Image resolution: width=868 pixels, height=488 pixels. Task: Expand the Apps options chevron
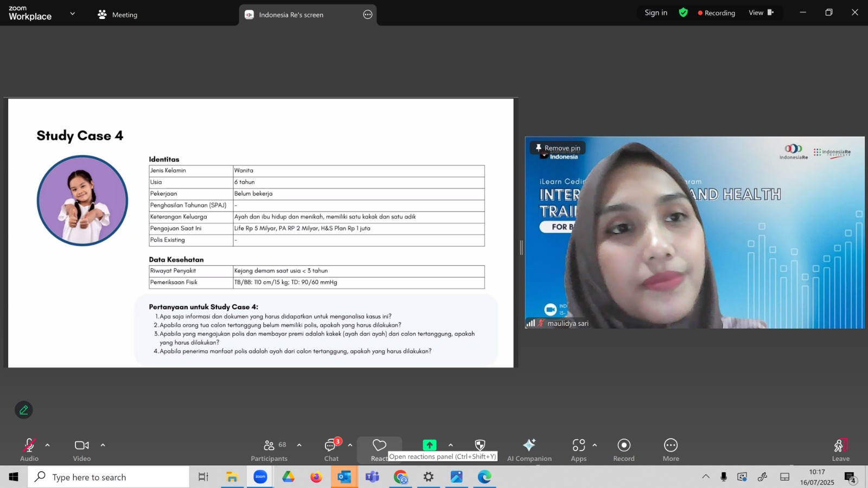(x=595, y=445)
